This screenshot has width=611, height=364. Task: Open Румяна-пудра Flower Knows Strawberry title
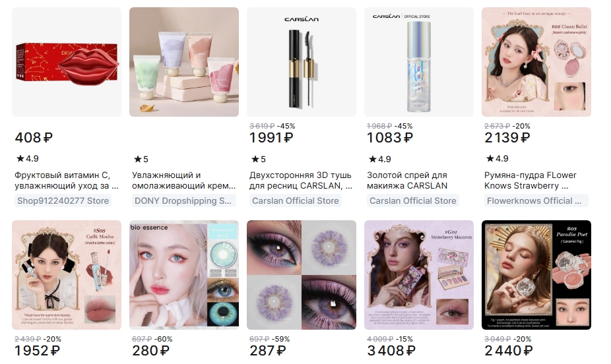click(x=531, y=180)
